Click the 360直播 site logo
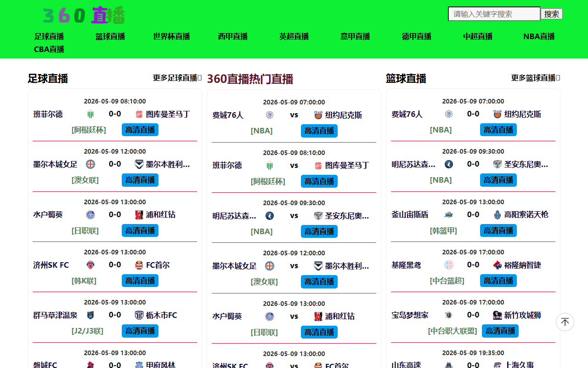Viewport: 588px width, 368px height. pyautogui.click(x=84, y=16)
